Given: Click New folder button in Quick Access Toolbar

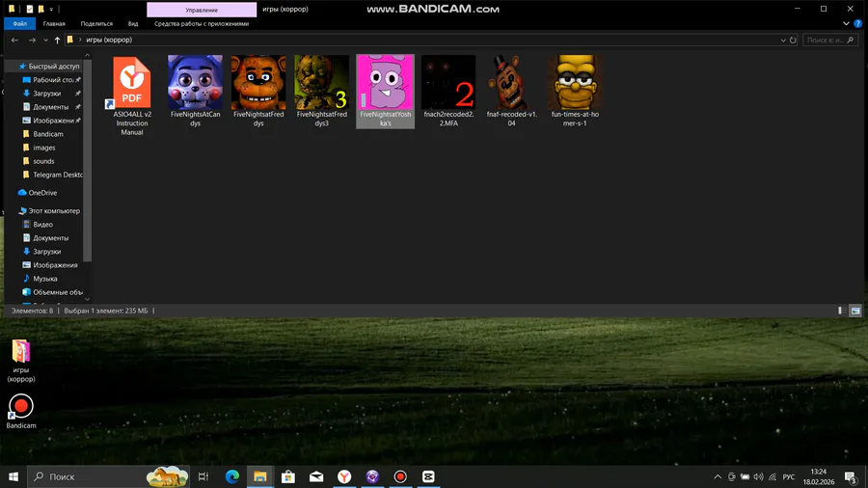Looking at the screenshot, I should (x=41, y=10).
